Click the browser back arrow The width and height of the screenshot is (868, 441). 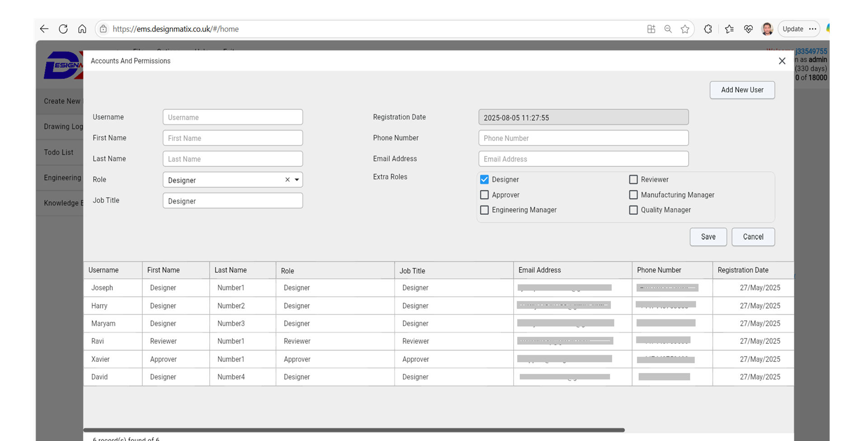coord(44,29)
